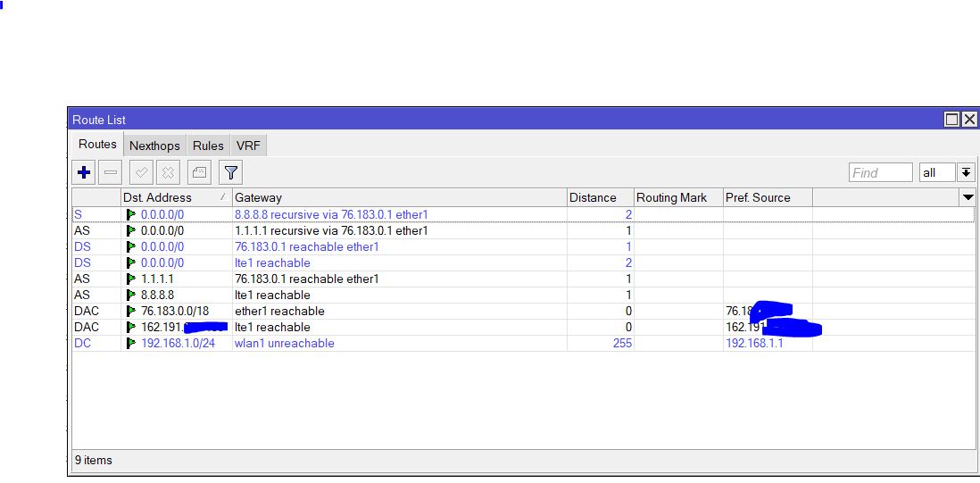Image resolution: width=980 pixels, height=483 pixels.
Task: Switch to the VRF tab
Action: (248, 146)
